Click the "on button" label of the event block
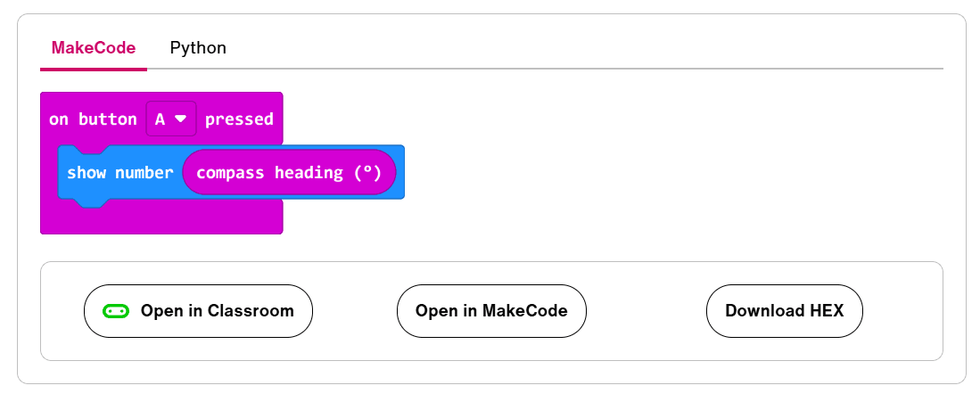 click(x=93, y=119)
